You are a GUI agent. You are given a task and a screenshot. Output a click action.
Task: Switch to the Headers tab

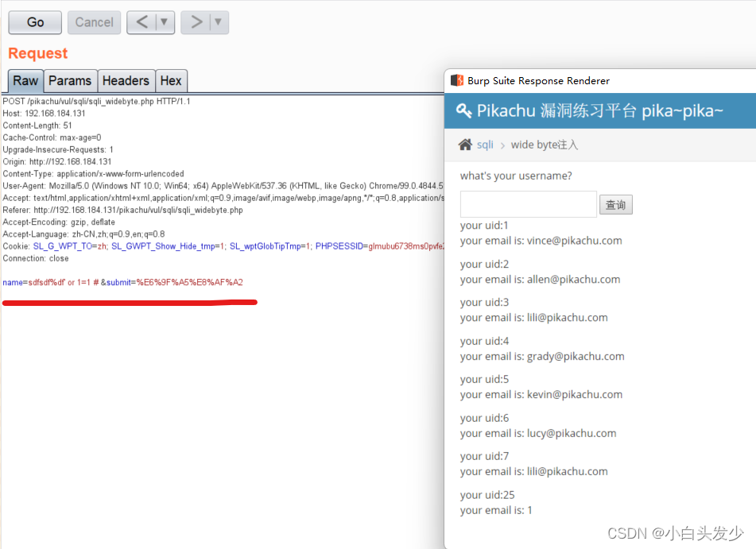pyautogui.click(x=126, y=80)
